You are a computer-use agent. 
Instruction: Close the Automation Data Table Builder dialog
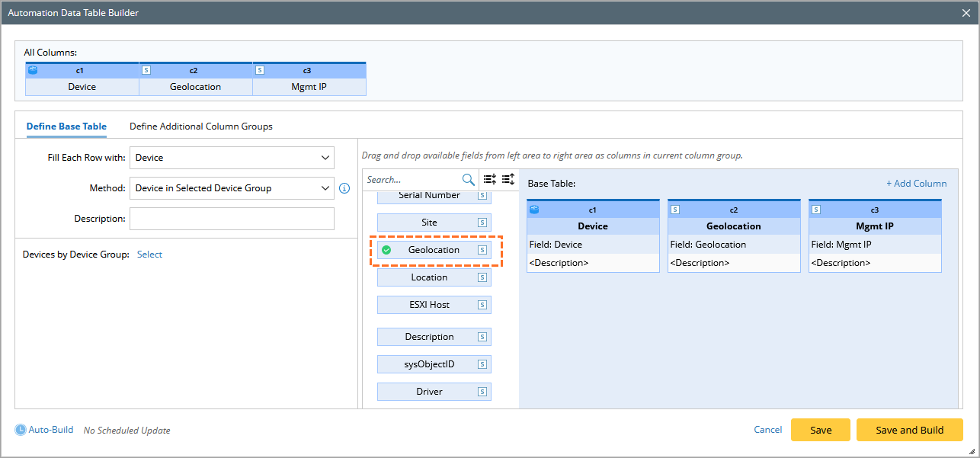(x=967, y=13)
